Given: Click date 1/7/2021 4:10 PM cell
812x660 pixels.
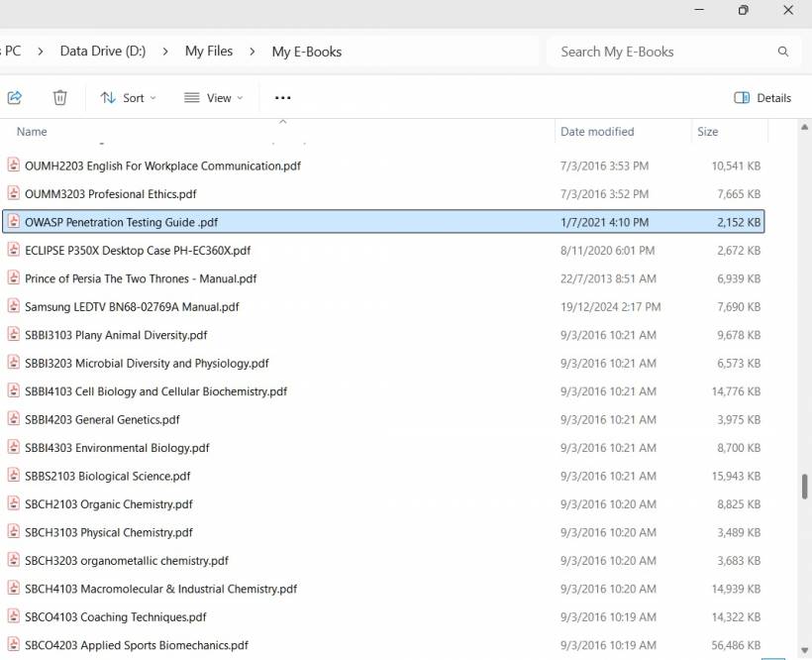Looking at the screenshot, I should click(x=604, y=222).
